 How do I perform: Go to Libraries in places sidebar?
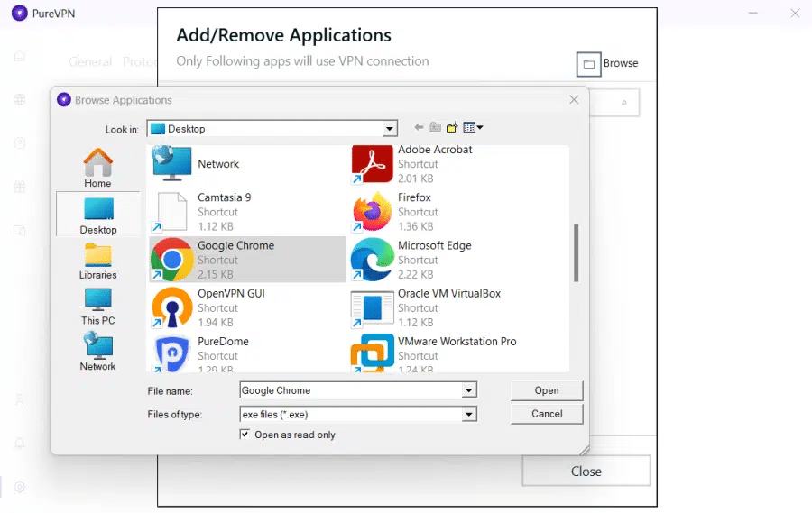point(97,261)
